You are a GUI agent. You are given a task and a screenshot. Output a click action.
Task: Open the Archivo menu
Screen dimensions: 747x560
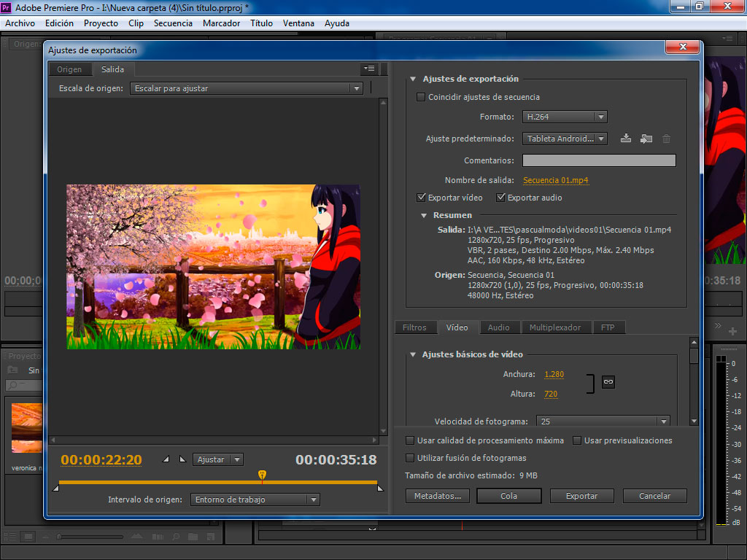20,23
